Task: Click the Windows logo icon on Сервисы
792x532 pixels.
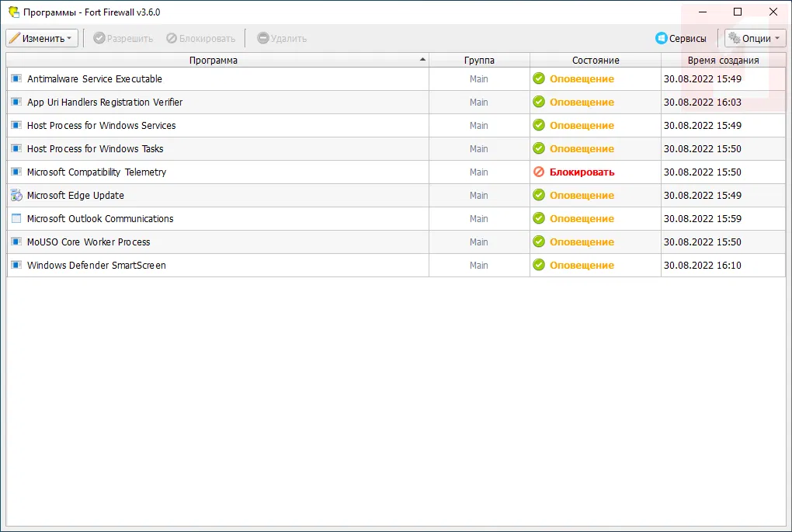Action: (662, 38)
